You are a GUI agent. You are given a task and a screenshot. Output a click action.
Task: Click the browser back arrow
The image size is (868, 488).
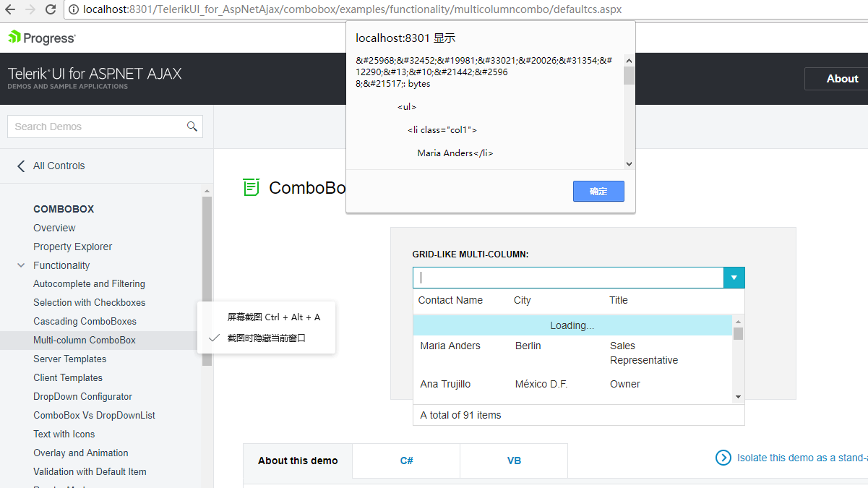[x=10, y=9]
